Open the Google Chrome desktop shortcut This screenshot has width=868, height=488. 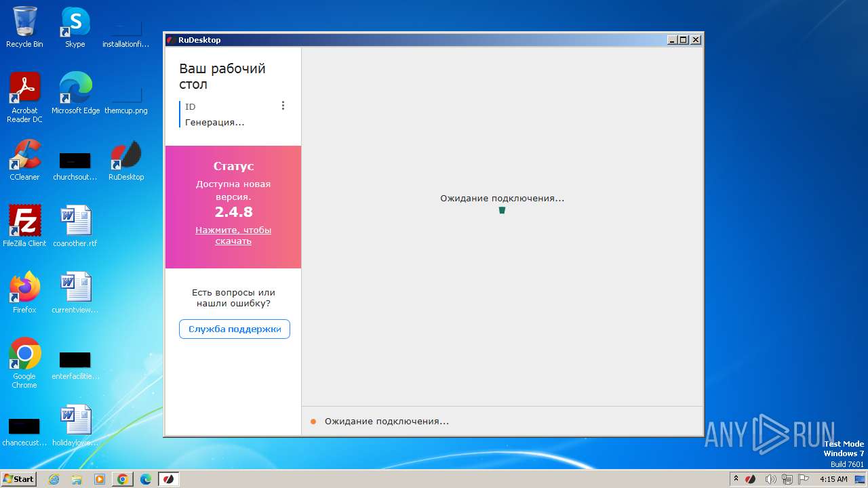[24, 363]
